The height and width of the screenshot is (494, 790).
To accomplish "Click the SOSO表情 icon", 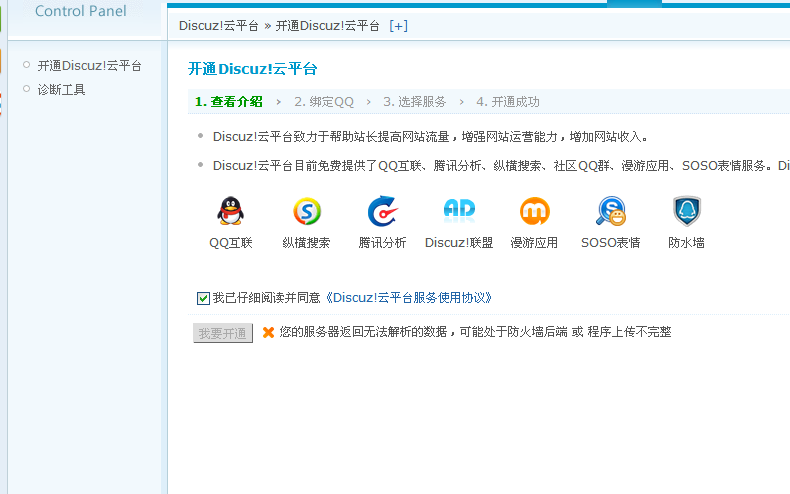I will tap(611, 211).
